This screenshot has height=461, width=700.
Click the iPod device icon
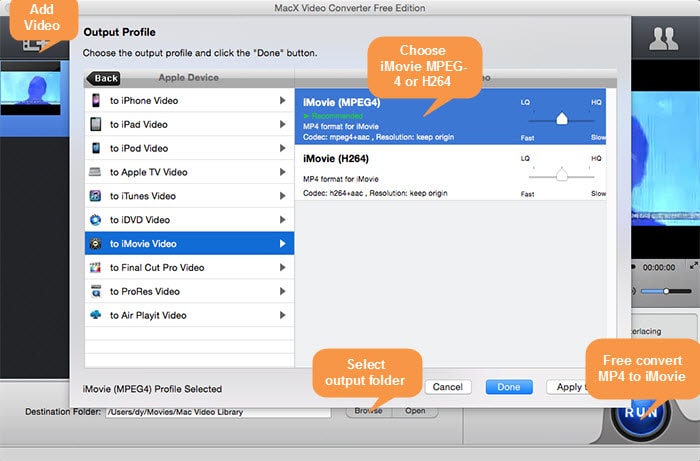tap(96, 148)
